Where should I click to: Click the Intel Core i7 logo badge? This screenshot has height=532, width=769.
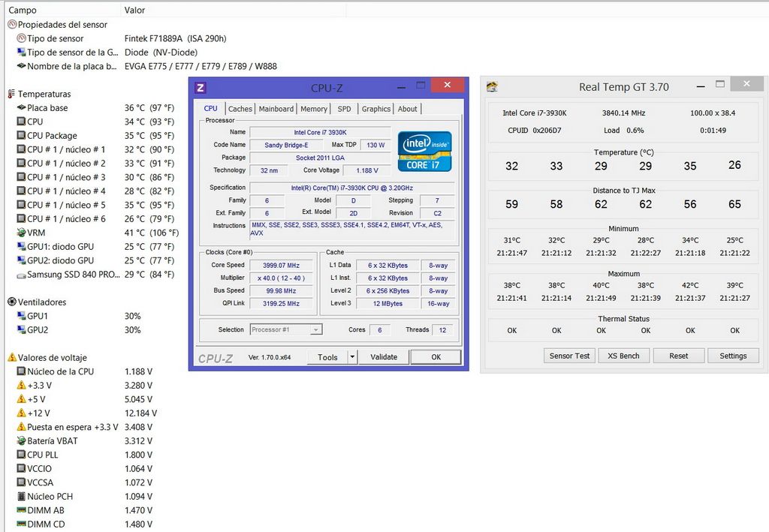point(425,152)
